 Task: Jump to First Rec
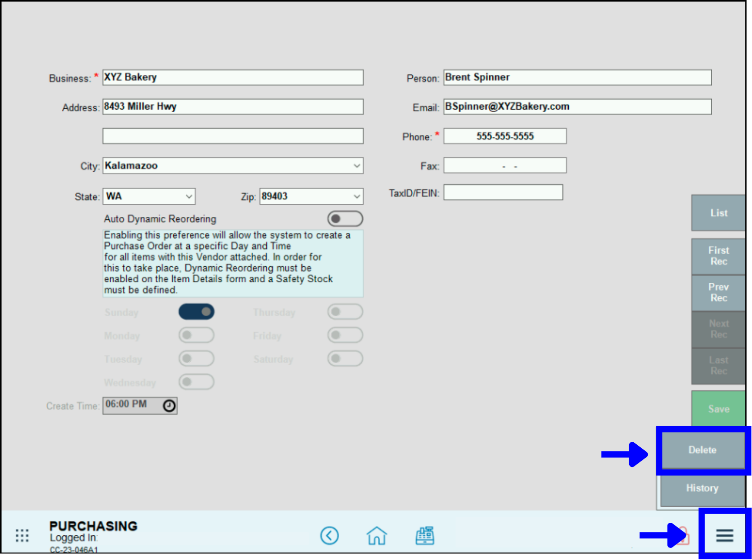point(718,256)
